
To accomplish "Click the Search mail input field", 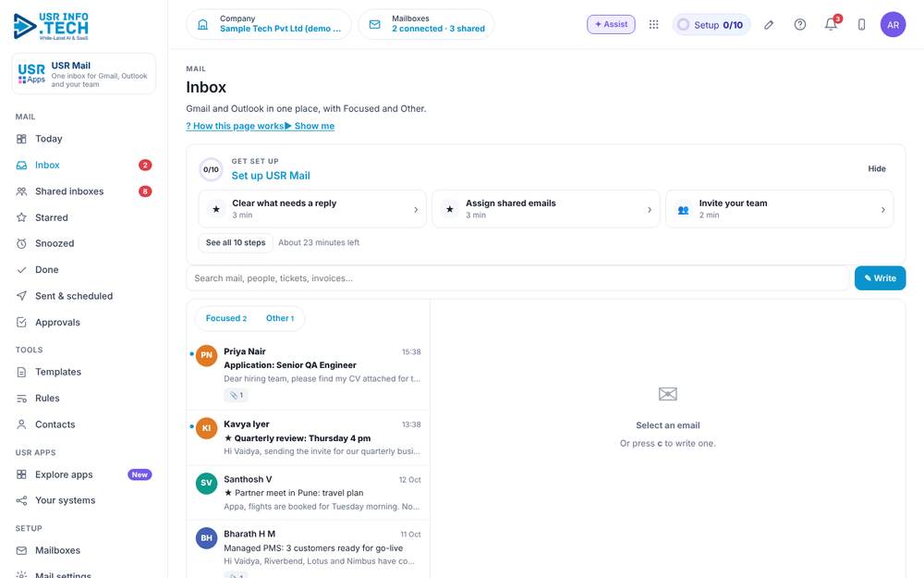I will [x=518, y=278].
